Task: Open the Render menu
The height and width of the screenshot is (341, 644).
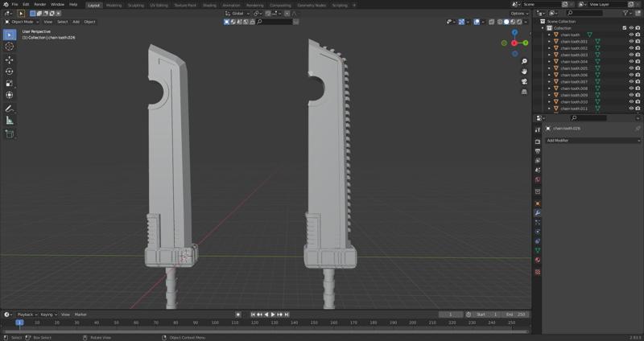Action: click(x=40, y=5)
